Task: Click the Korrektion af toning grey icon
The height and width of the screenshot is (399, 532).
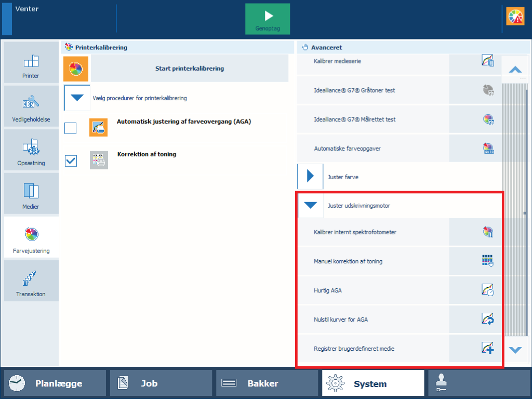Action: (x=99, y=160)
